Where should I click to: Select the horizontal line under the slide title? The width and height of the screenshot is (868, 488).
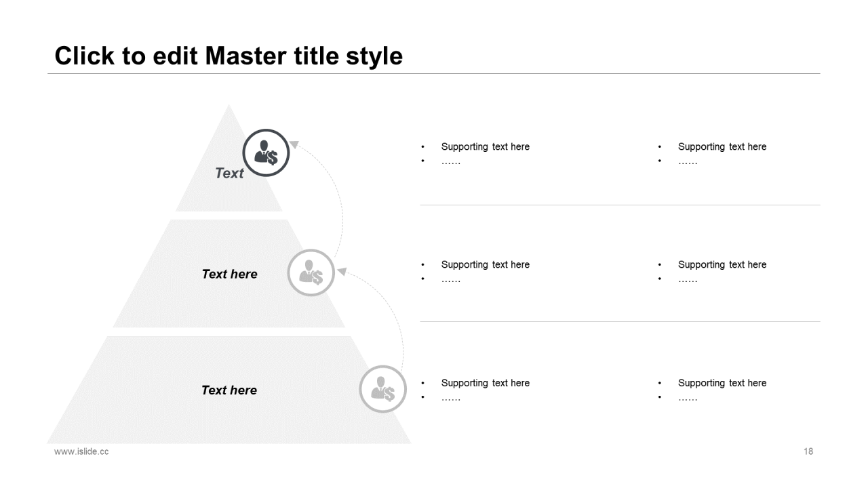pos(434,73)
